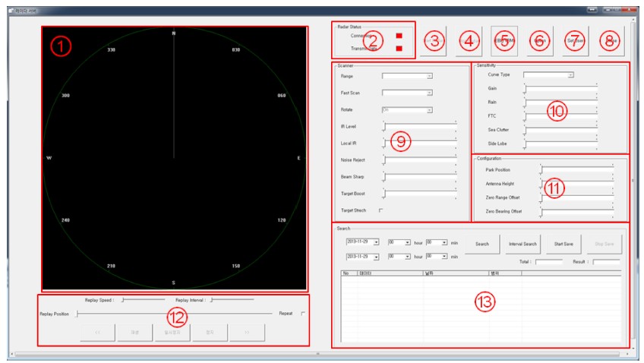
Task: Click the 범위 column header
Action: [506, 273]
